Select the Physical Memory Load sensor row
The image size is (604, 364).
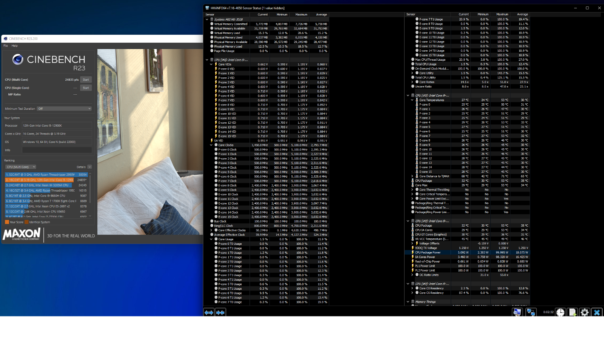[x=269, y=46]
